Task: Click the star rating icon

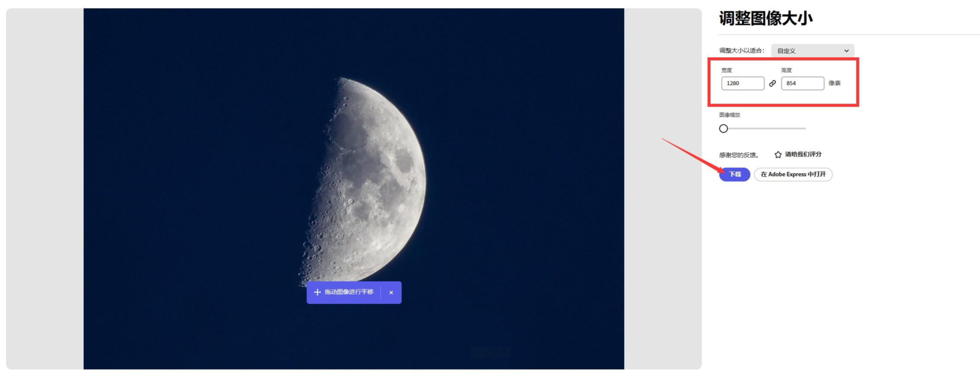Action: click(778, 155)
